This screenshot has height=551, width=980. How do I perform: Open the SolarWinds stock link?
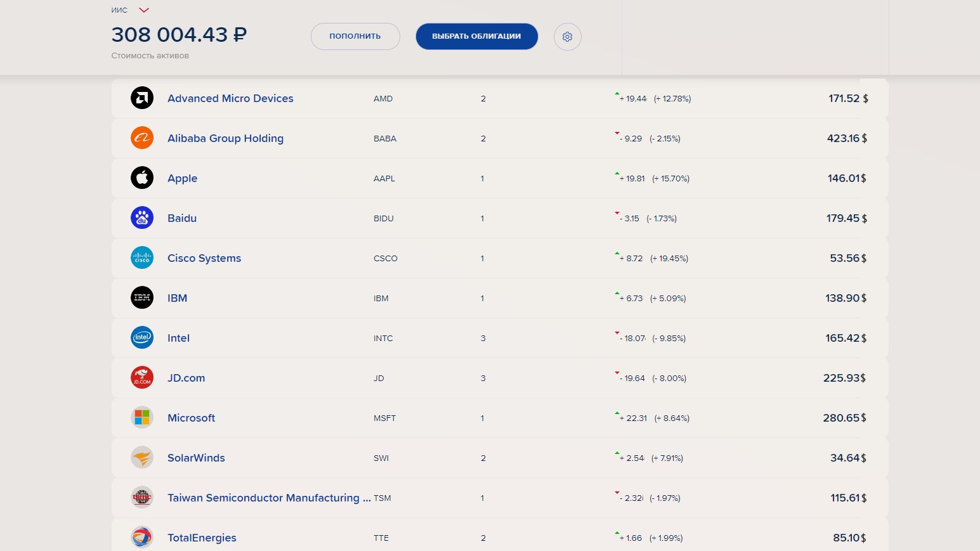pos(196,458)
